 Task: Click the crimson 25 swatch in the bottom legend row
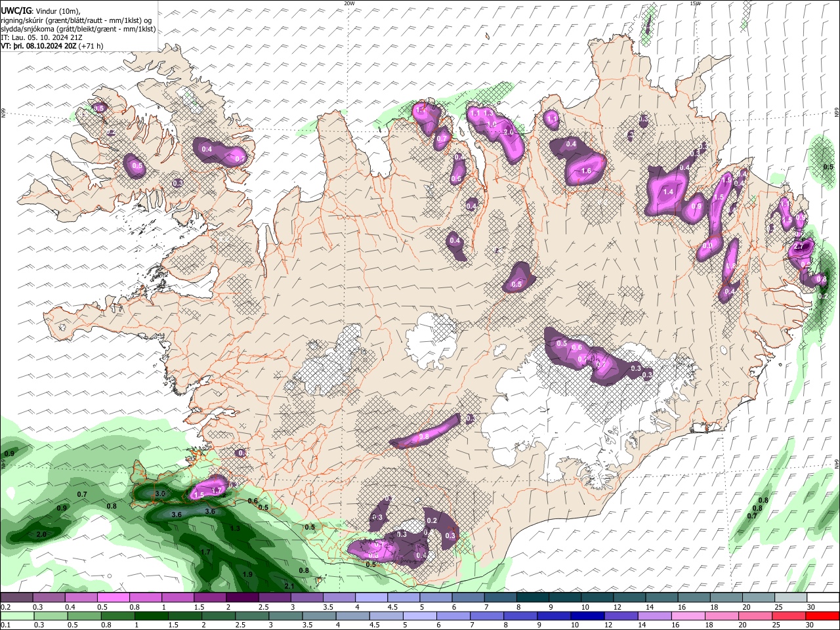tap(790, 616)
